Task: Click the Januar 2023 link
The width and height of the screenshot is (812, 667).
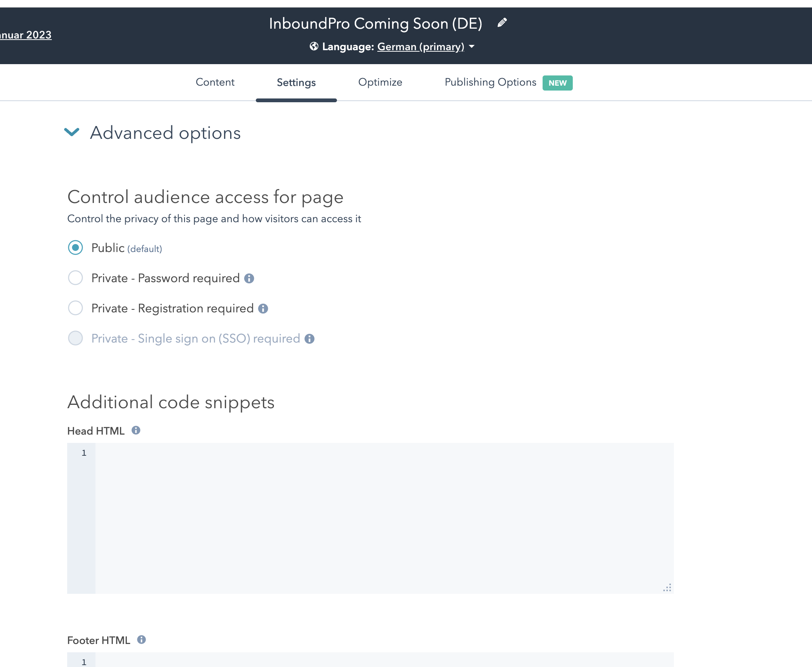Action: tap(25, 35)
